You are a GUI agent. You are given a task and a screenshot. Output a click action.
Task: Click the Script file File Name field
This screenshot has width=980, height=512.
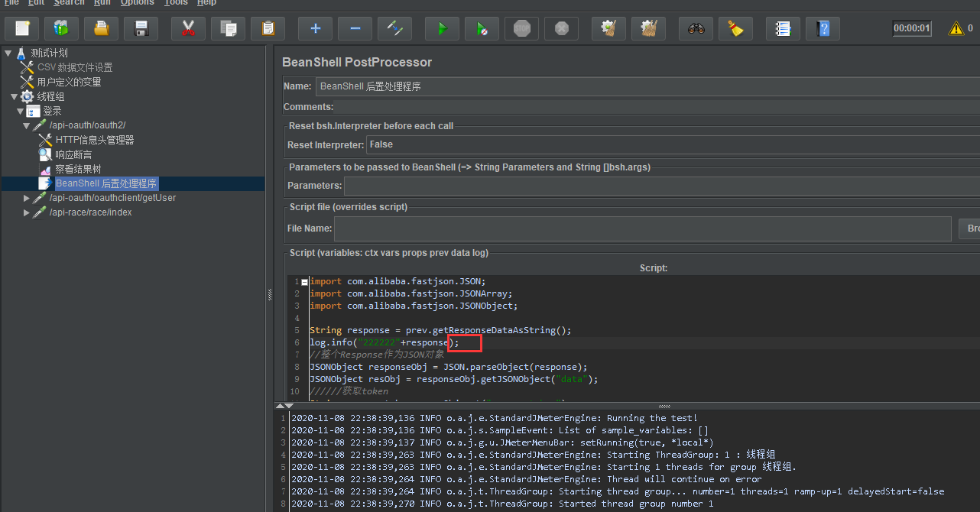[643, 228]
